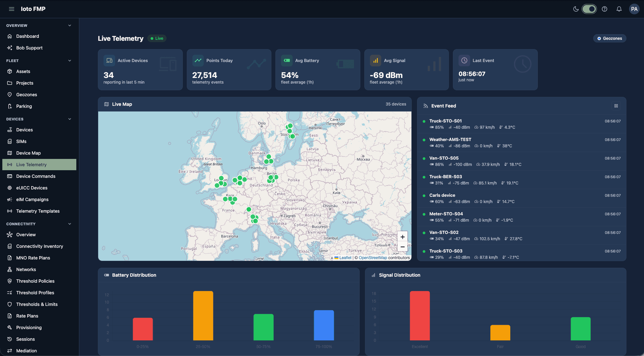Open the Leaflet attribution link
The height and width of the screenshot is (356, 644).
tap(345, 258)
